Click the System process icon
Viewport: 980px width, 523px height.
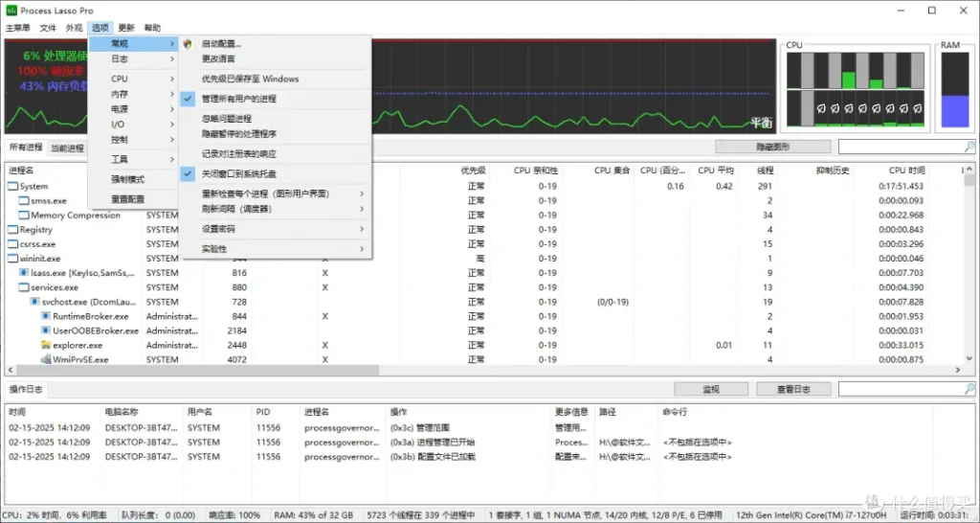(12, 187)
